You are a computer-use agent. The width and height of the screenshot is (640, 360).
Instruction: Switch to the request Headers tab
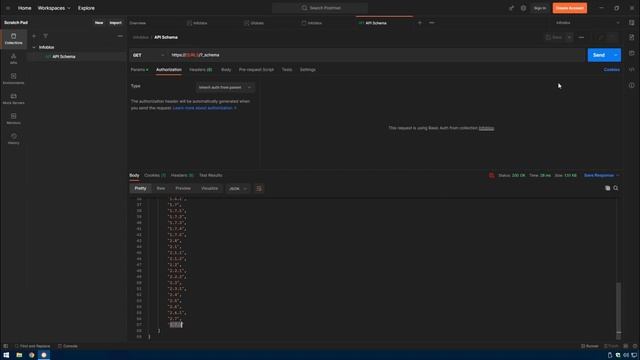tap(200, 70)
